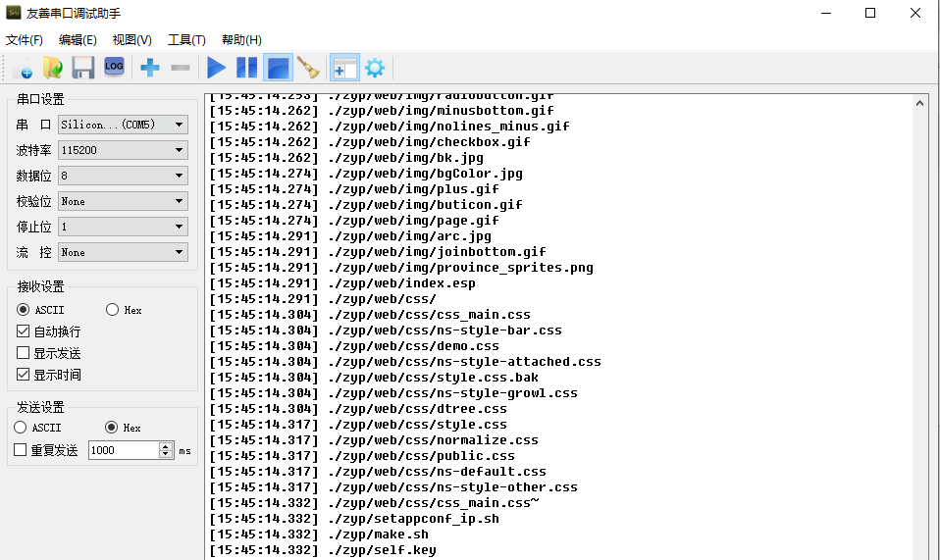The height and width of the screenshot is (560, 940).
Task: Enable the 显示发送 checkbox
Action: coord(48,353)
